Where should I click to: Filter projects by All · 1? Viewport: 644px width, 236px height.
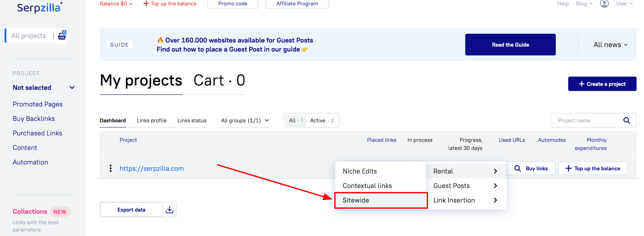(296, 120)
